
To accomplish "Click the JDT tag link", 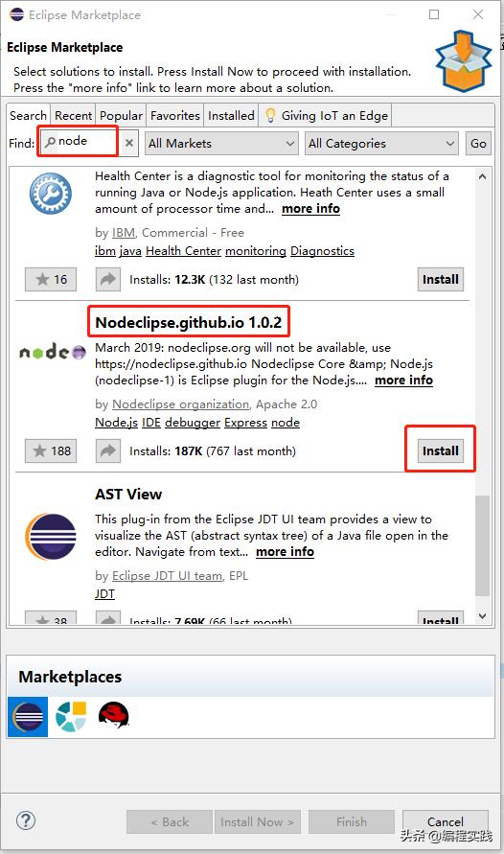I will click(105, 593).
